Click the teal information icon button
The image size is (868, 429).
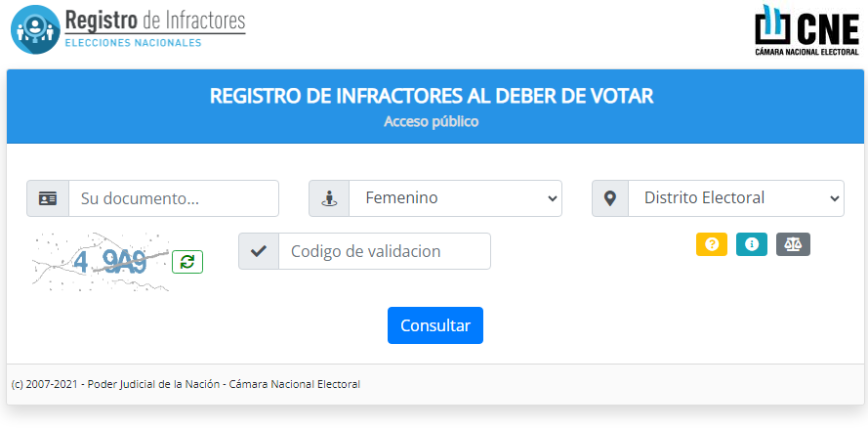tap(751, 244)
